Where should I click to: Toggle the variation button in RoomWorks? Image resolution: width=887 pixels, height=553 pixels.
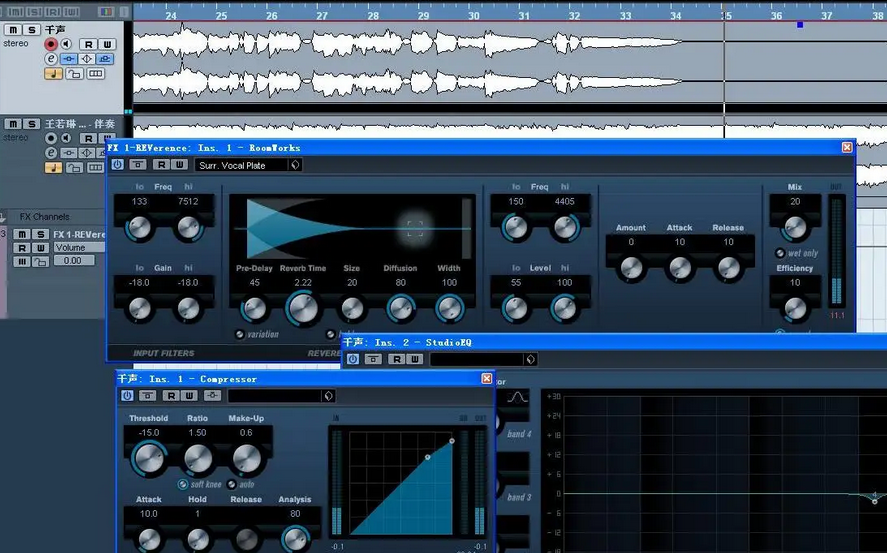coord(240,334)
